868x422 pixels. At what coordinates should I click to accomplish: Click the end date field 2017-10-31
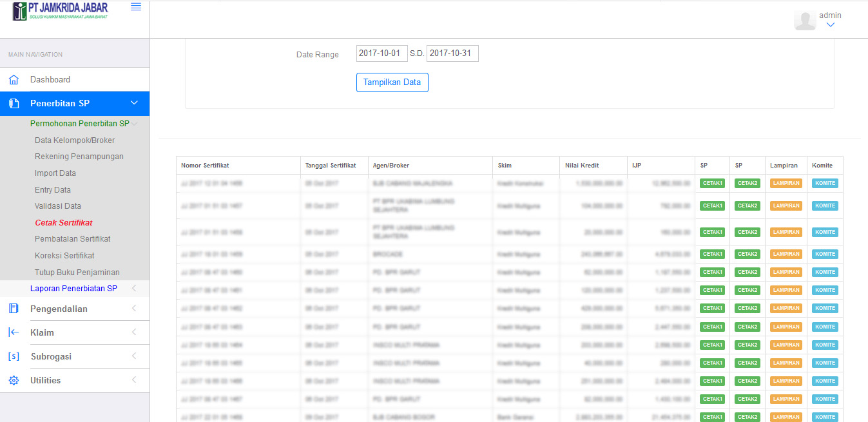click(452, 53)
